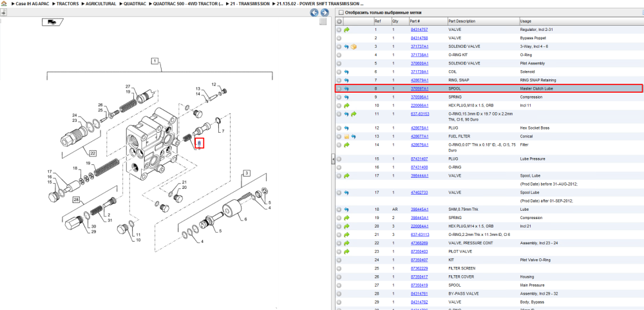The image size is (644, 310).
Task: Open the QUADTRAC 500 - 4WD TRACTOR breadcrumb
Action: [189, 3]
